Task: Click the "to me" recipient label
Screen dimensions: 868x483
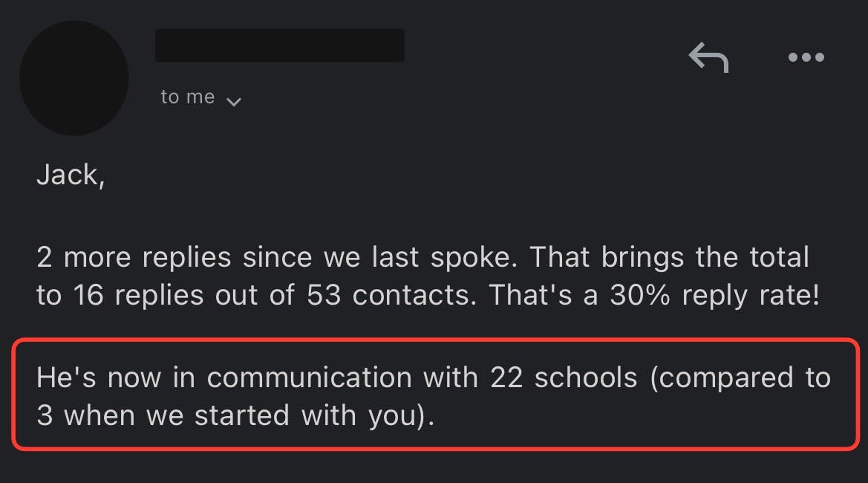Action: (187, 97)
